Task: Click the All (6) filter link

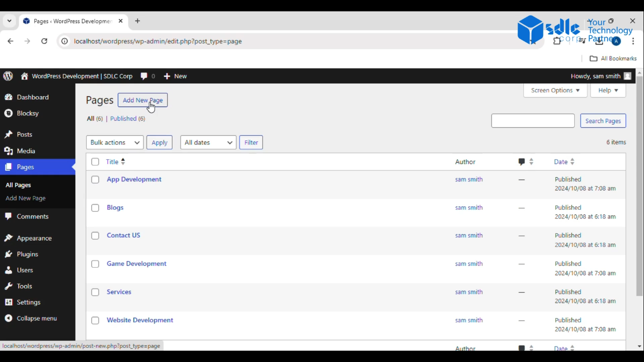Action: (95, 119)
